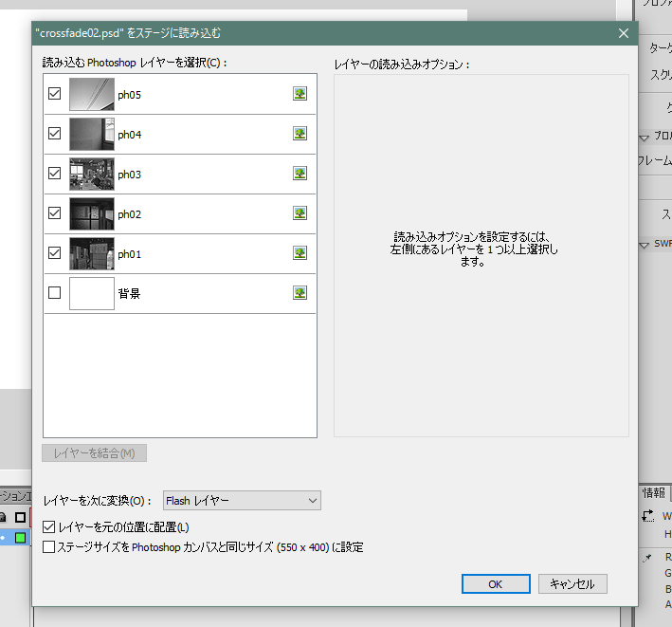Click the ph02 layer name
Viewport: 672px width, 627px height.
(x=130, y=214)
